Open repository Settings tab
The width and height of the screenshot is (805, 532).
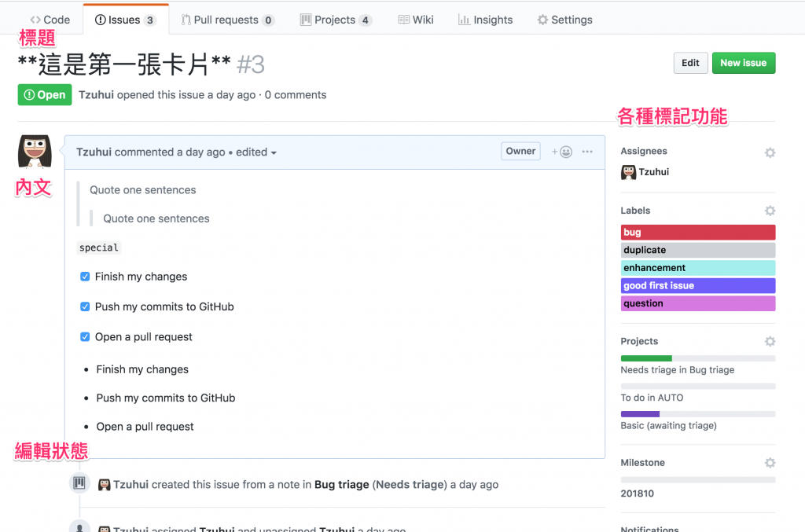tap(564, 20)
